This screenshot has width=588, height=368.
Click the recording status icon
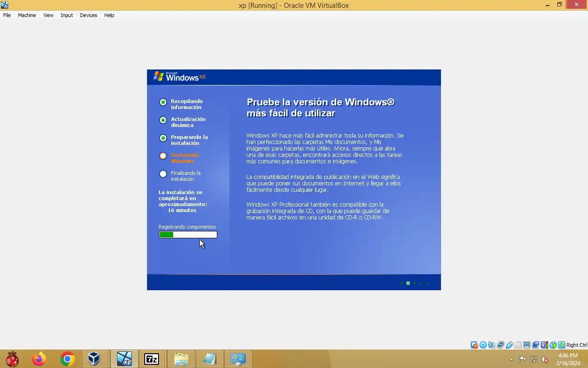click(535, 345)
